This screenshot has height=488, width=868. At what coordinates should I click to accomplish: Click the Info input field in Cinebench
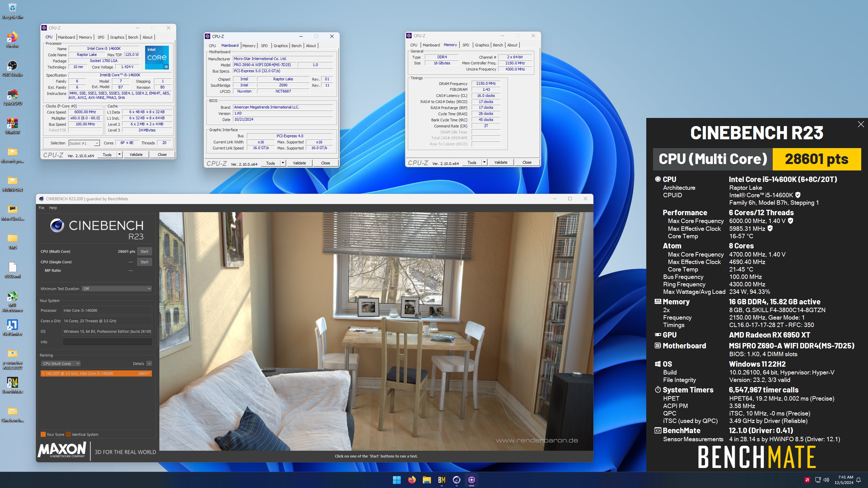pyautogui.click(x=107, y=342)
